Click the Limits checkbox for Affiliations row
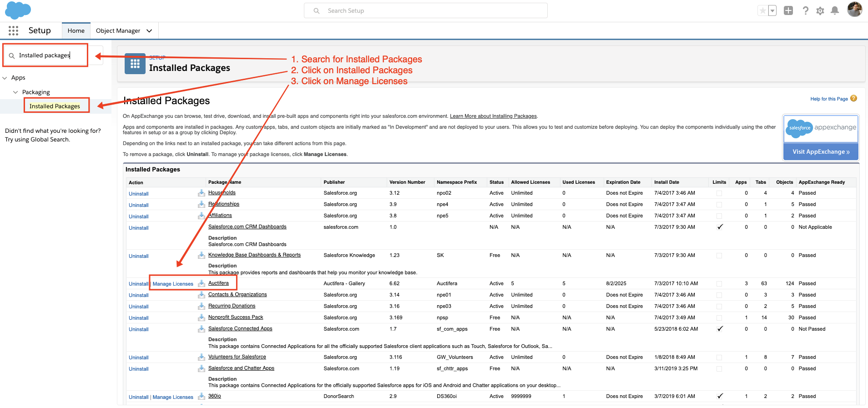868x408 pixels. point(719,216)
